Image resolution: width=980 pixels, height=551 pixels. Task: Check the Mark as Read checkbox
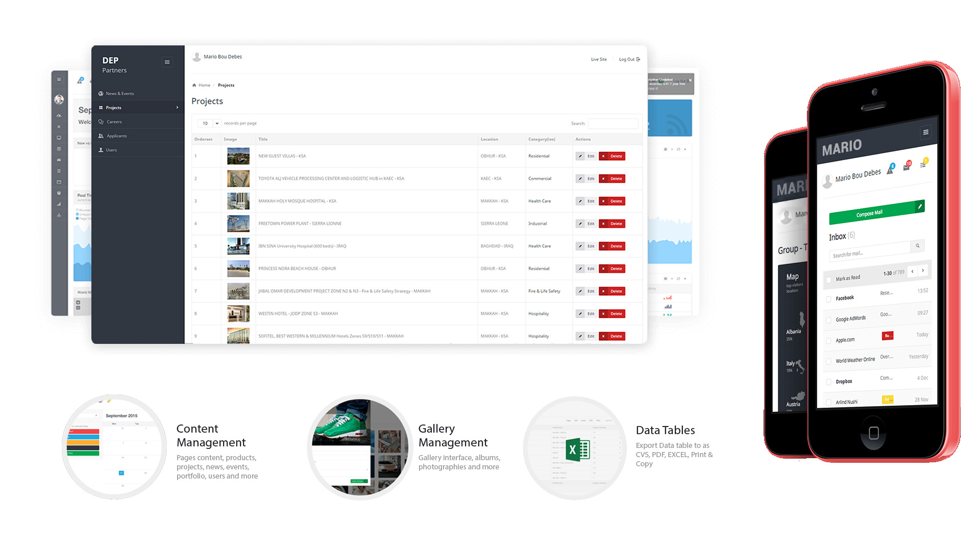829,280
